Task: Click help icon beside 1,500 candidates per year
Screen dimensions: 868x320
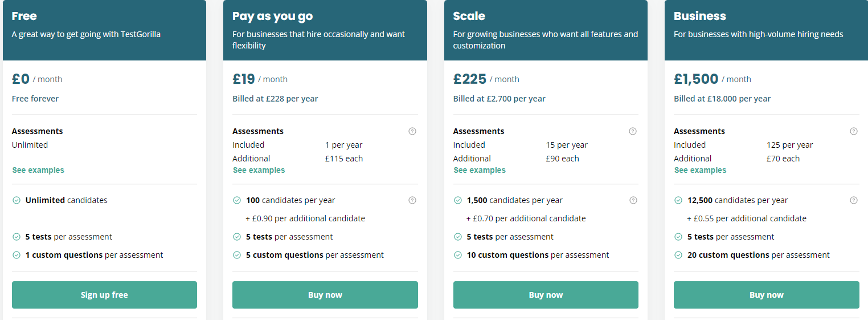Action: (x=633, y=200)
